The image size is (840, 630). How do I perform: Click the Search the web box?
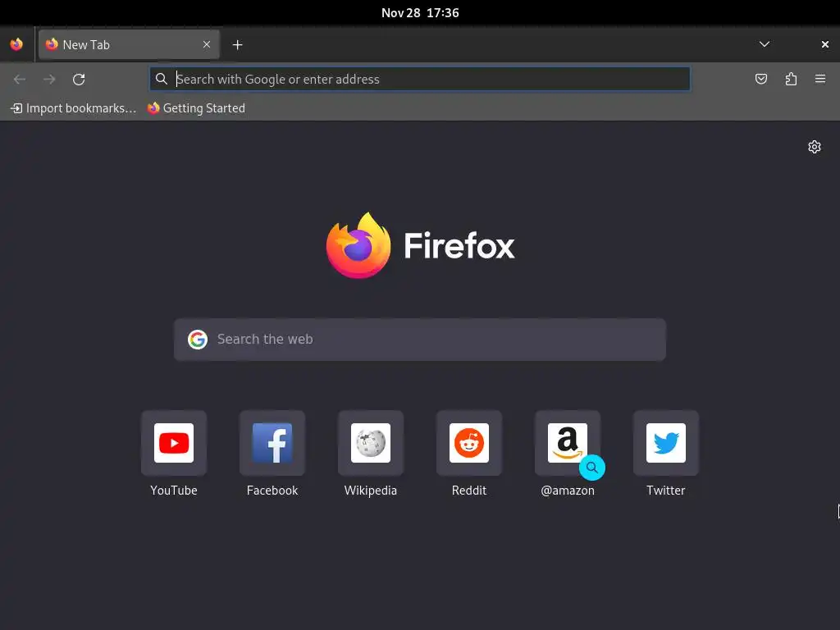tap(420, 340)
